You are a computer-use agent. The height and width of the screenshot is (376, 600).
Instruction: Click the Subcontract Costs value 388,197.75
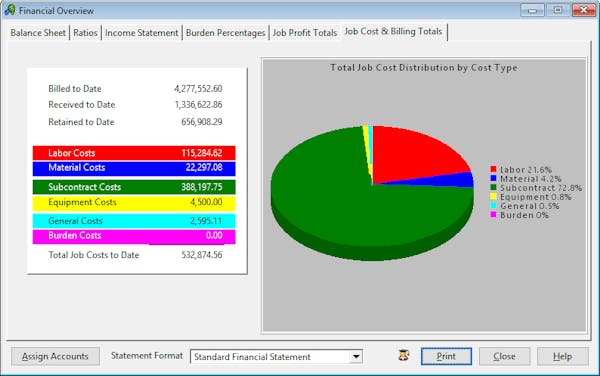202,187
